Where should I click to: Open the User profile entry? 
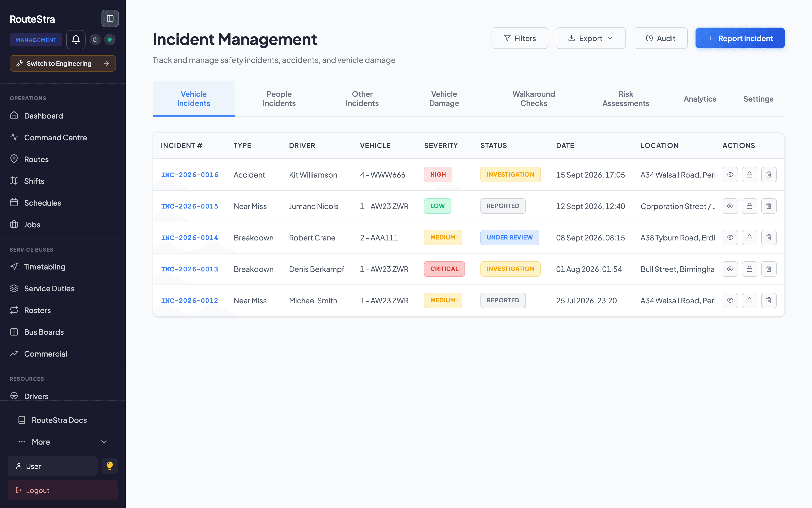point(53,466)
